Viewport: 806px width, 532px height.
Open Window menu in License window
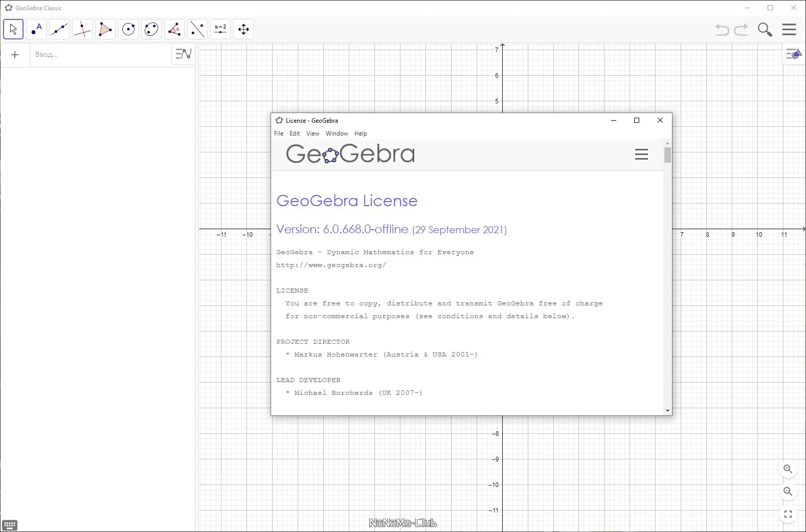point(337,134)
